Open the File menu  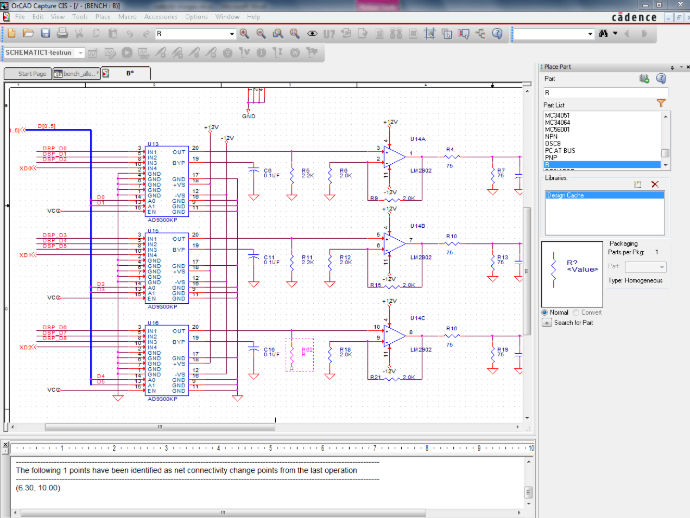click(x=20, y=17)
